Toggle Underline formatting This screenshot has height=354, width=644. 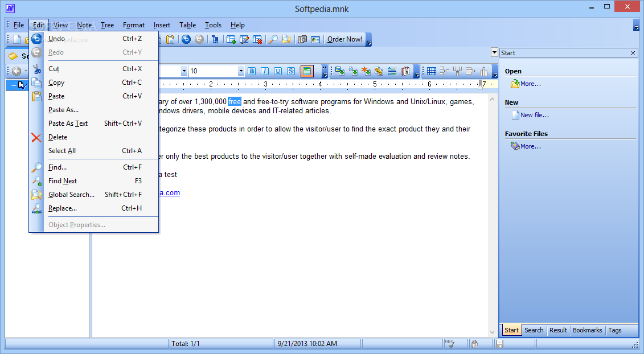tap(278, 71)
